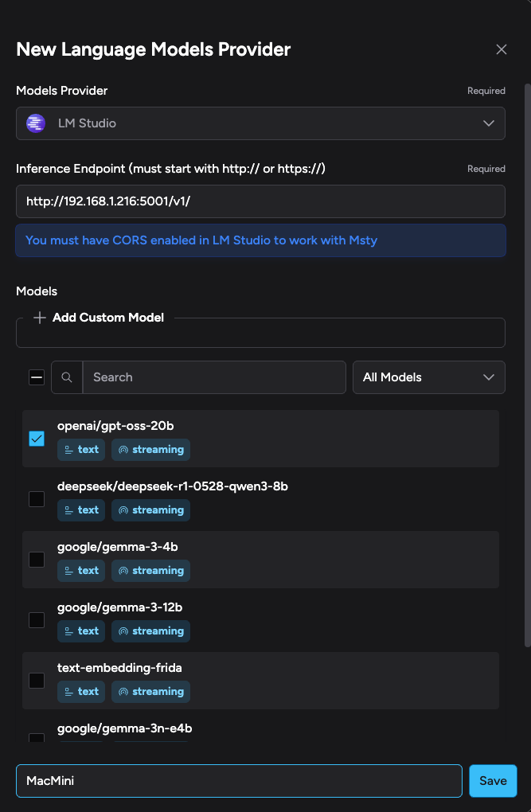Open the Models Provider dropdown

pyautogui.click(x=260, y=123)
